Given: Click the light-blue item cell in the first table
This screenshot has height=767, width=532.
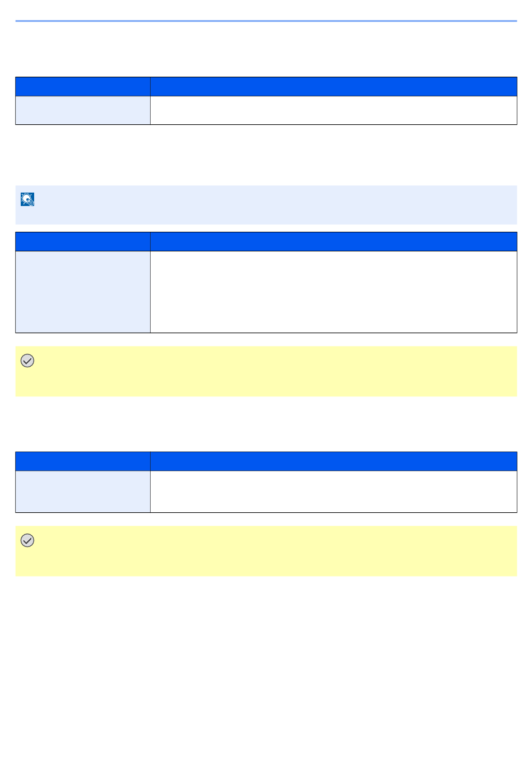Looking at the screenshot, I should pyautogui.click(x=83, y=110).
